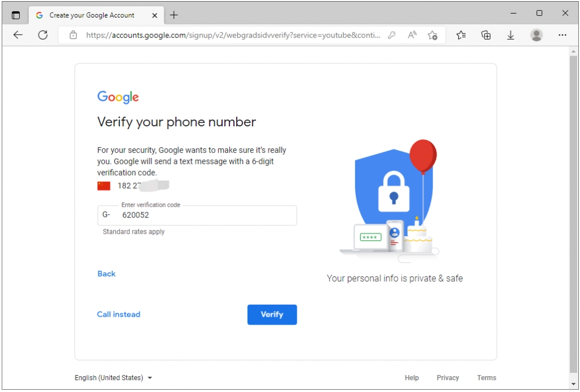Screen dimensions: 580x392
Task: Open the password key icon in address bar
Action: pyautogui.click(x=391, y=35)
